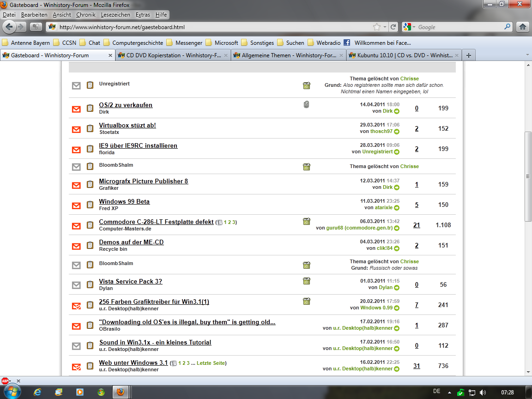Click the address bar URL field

point(212,27)
